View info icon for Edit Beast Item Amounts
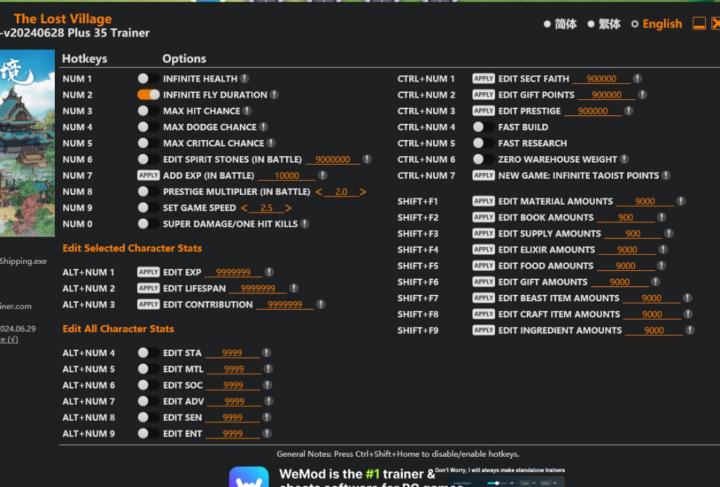720x487 pixels. click(x=687, y=298)
